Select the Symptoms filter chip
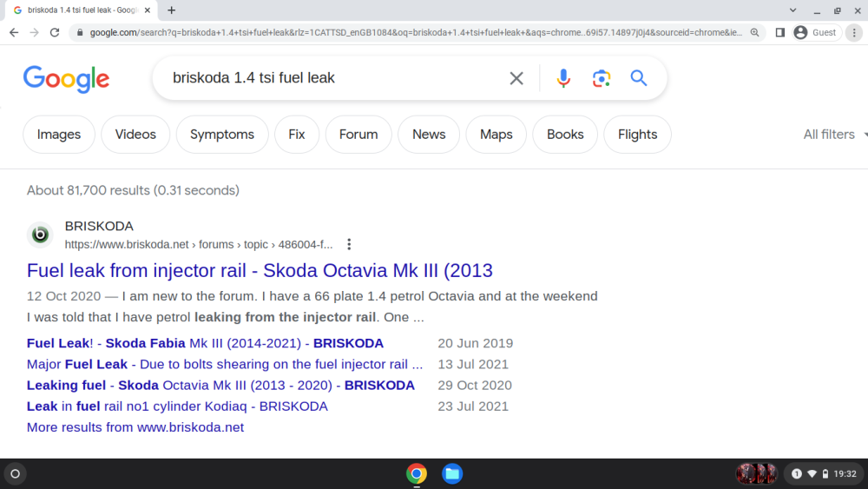 [222, 135]
